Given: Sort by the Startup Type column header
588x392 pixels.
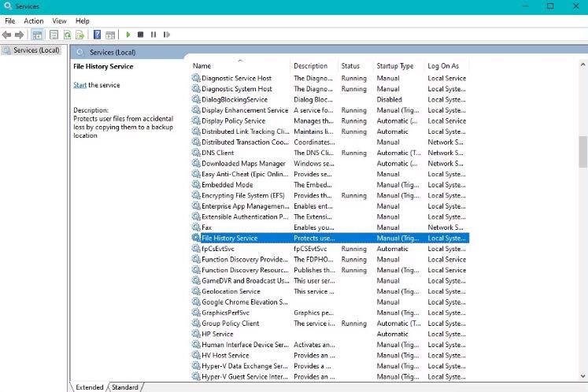Looking at the screenshot, I should pyautogui.click(x=395, y=66).
